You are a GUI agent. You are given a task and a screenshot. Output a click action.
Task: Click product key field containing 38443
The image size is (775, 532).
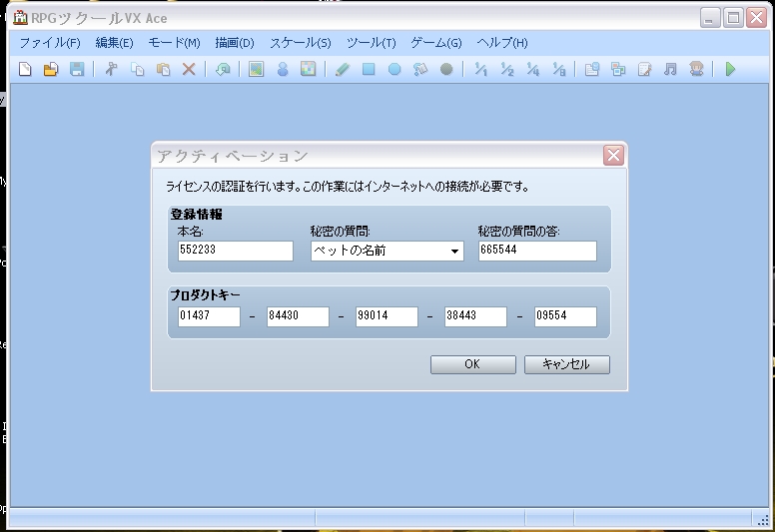[476, 316]
